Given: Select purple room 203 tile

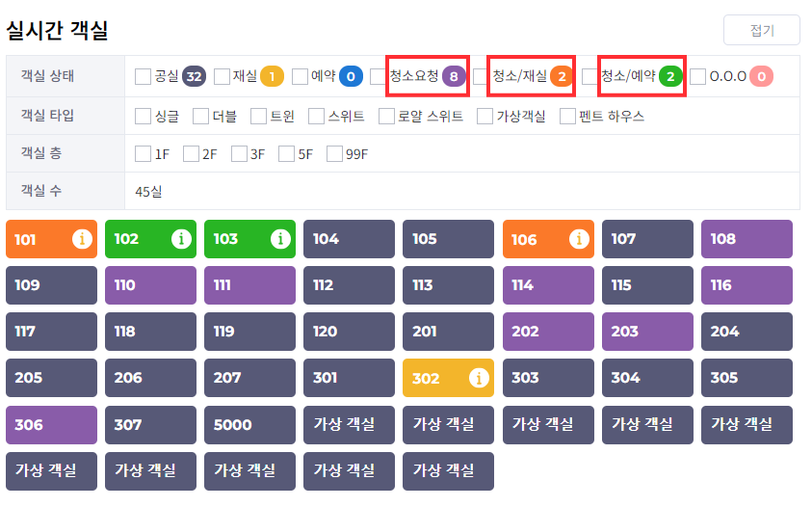Looking at the screenshot, I should 647,332.
